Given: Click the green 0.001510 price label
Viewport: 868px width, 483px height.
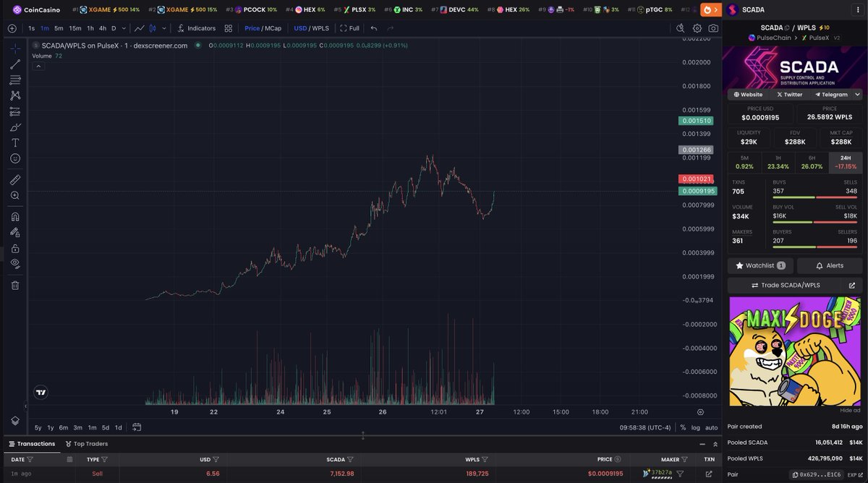Looking at the screenshot, I should click(x=696, y=121).
